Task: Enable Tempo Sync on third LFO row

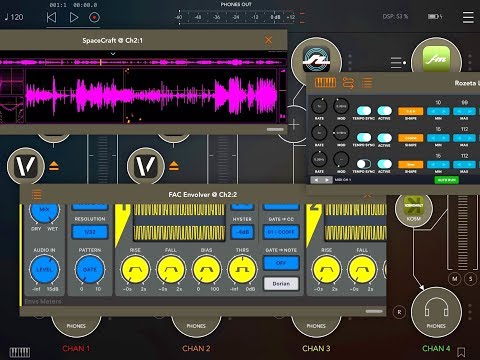Action: (364, 164)
